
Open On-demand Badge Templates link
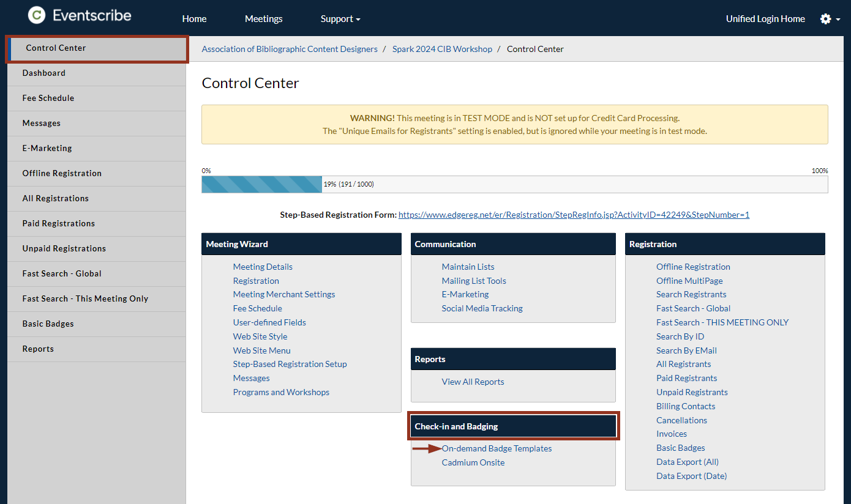[x=497, y=448]
